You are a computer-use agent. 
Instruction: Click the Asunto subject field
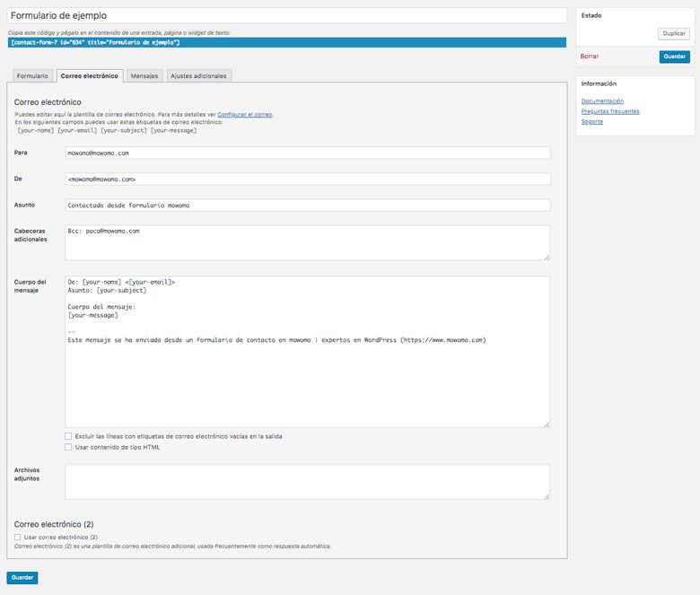[x=308, y=206]
